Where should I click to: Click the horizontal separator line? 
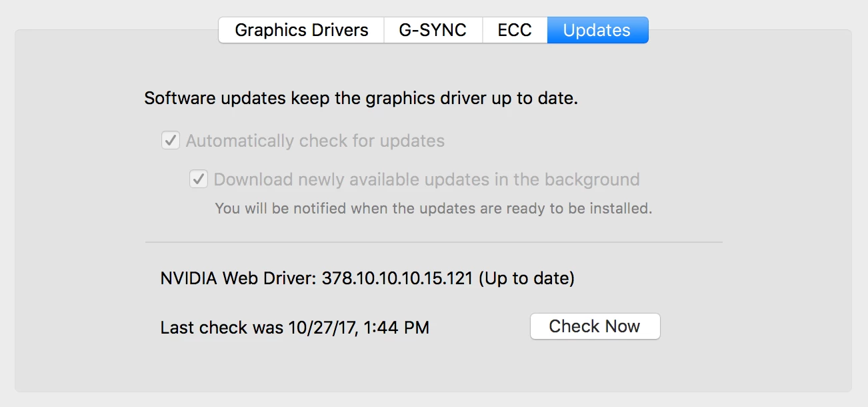click(433, 242)
